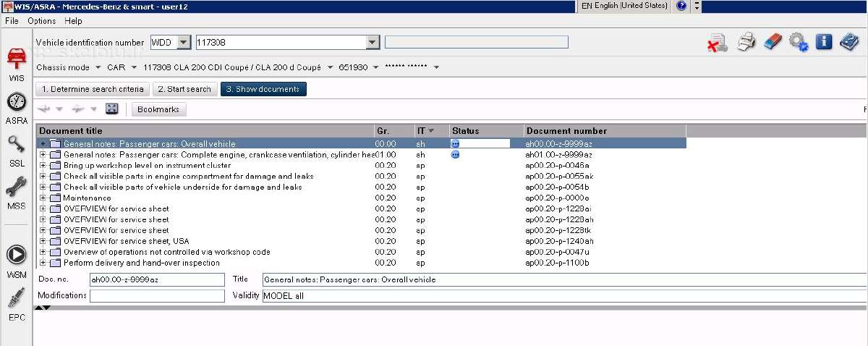Open the help book icon
The width and height of the screenshot is (868, 346).
click(x=849, y=42)
